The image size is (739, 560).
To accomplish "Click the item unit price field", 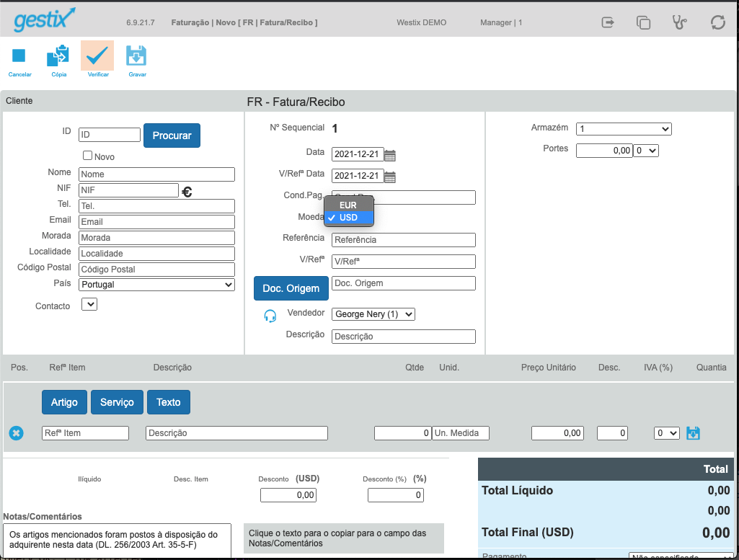I will (x=557, y=433).
